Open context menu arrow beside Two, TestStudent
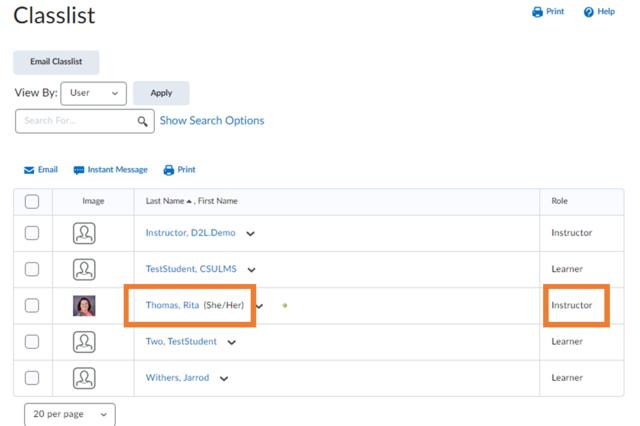Image resolution: width=640 pixels, height=426 pixels. click(x=231, y=342)
